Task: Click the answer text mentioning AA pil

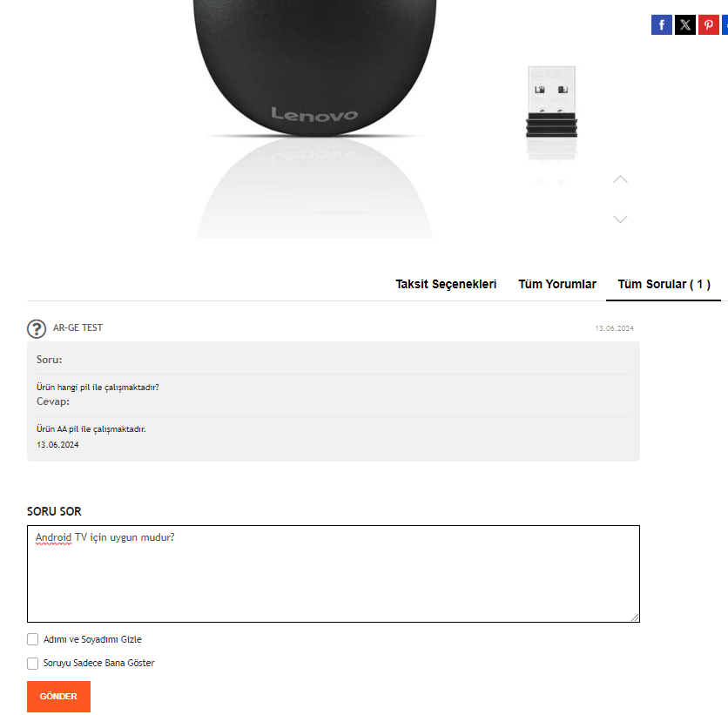Action: point(91,429)
